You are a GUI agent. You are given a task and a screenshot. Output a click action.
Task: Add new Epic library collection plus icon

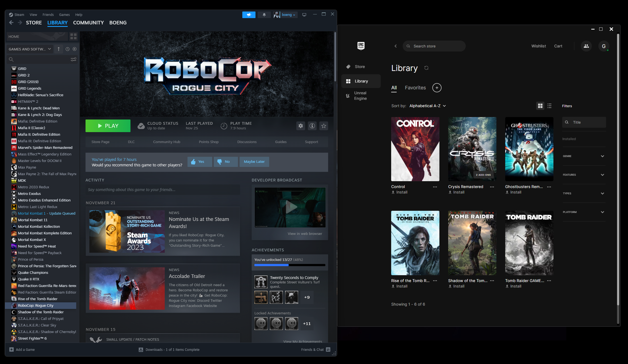pyautogui.click(x=437, y=88)
